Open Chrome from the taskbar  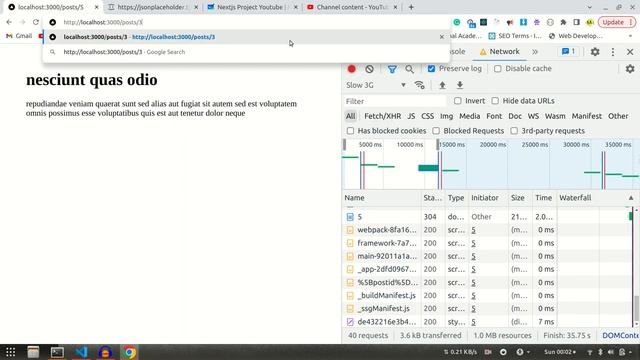pos(129,352)
